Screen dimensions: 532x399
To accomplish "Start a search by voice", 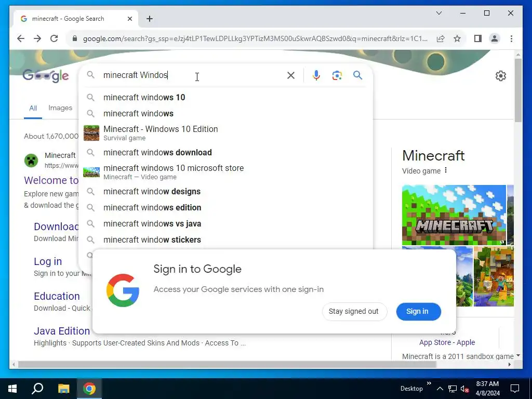I will click(x=316, y=75).
